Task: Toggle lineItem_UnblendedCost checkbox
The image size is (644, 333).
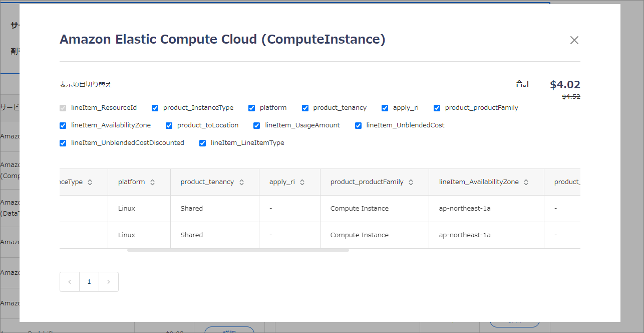Action: pos(359,125)
